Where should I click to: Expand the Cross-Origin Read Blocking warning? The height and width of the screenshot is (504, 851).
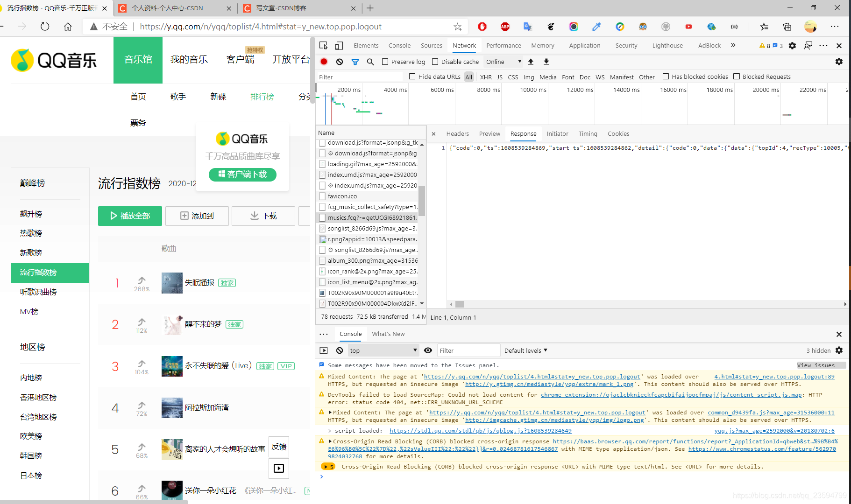pos(330,441)
